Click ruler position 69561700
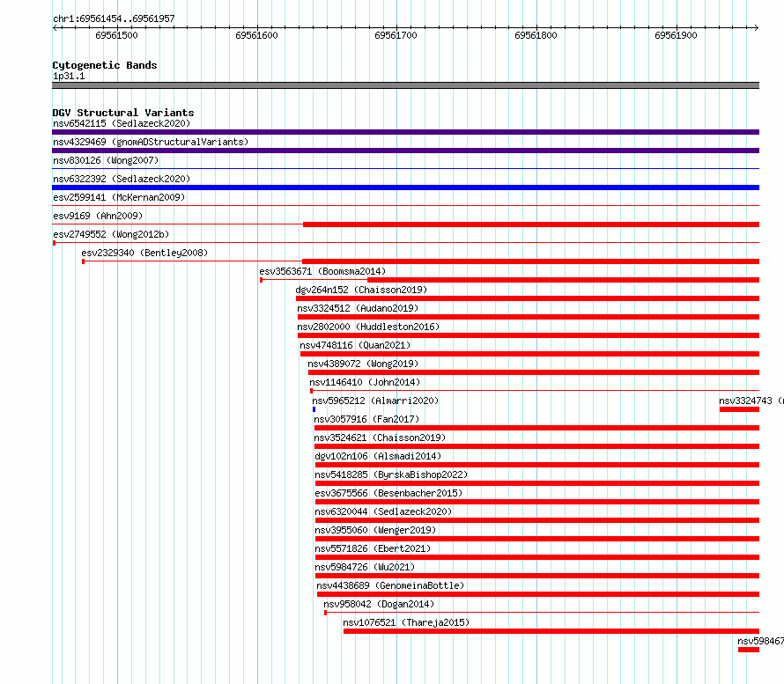The width and height of the screenshot is (784, 684). [x=396, y=35]
